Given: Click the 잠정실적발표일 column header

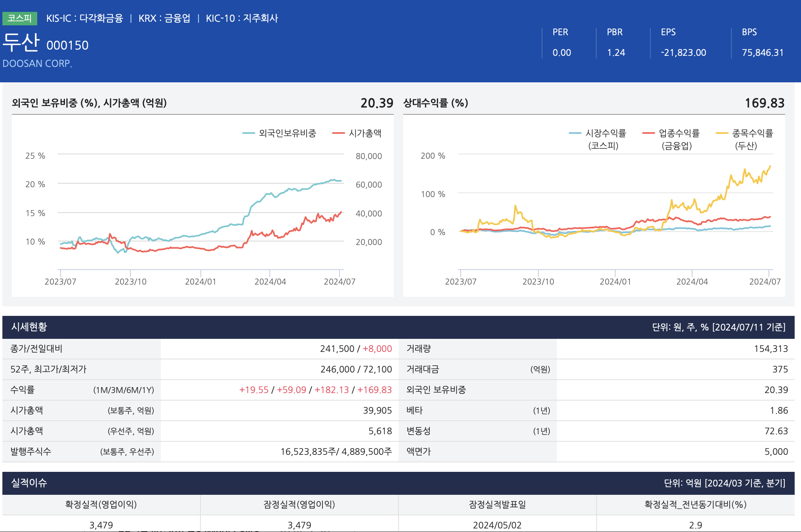Looking at the screenshot, I should point(497,505).
